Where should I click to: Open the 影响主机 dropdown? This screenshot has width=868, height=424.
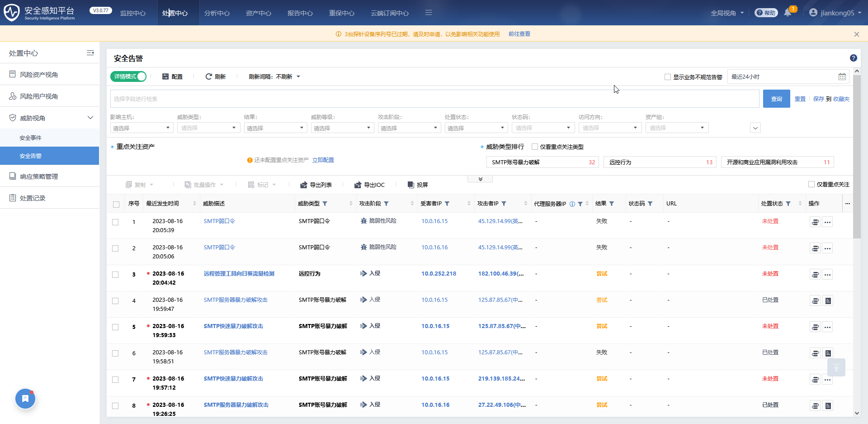click(142, 128)
